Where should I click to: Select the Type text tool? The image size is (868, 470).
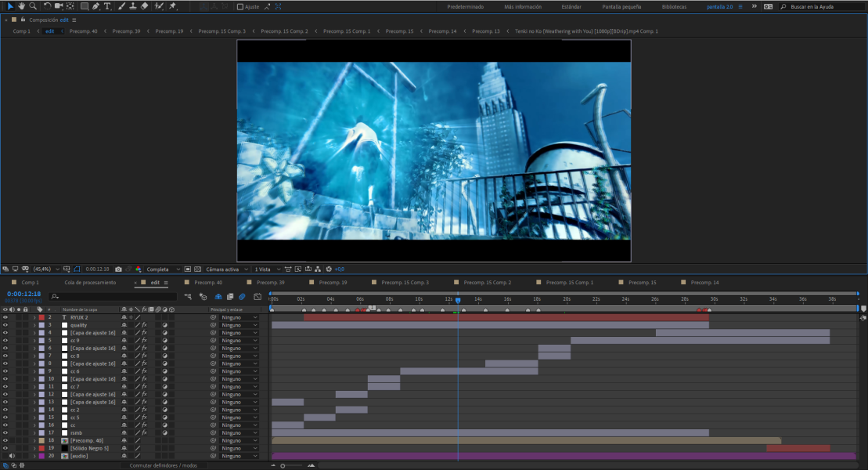107,6
